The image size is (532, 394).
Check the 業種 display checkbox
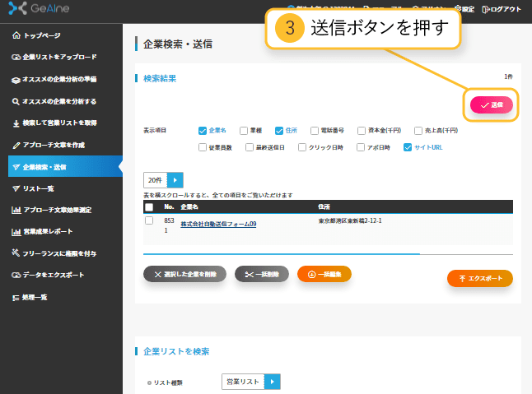click(244, 131)
